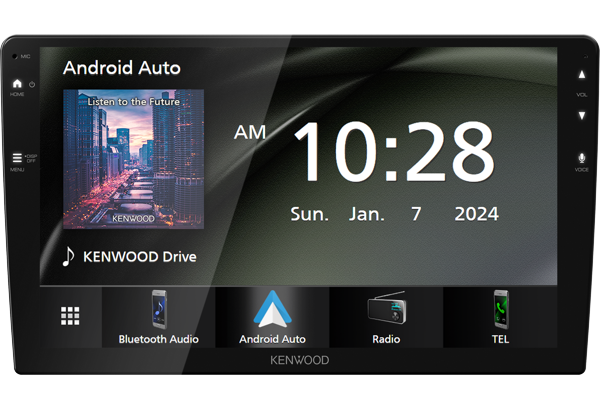Activate the VOICE microphone button
Screen dimensions: 600x410
tap(582, 158)
